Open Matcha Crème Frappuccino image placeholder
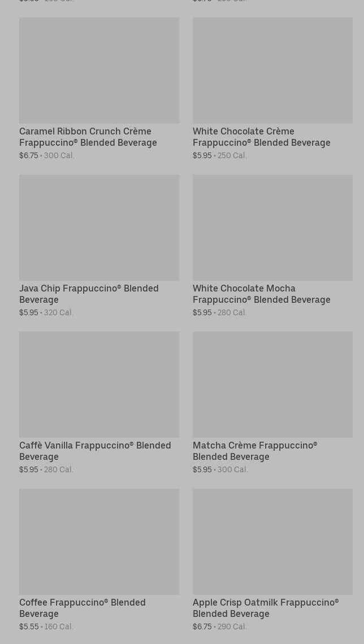The height and width of the screenshot is (644, 364). 272,384
